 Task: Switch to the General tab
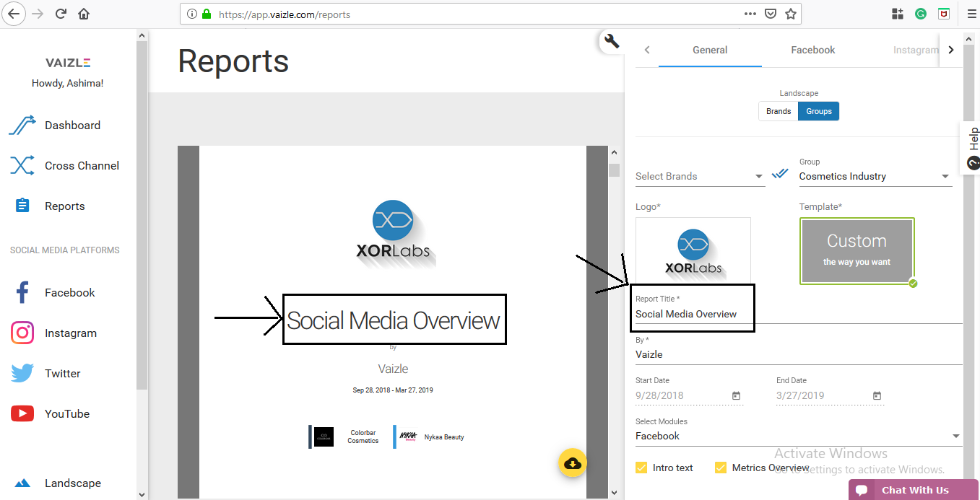(x=710, y=50)
